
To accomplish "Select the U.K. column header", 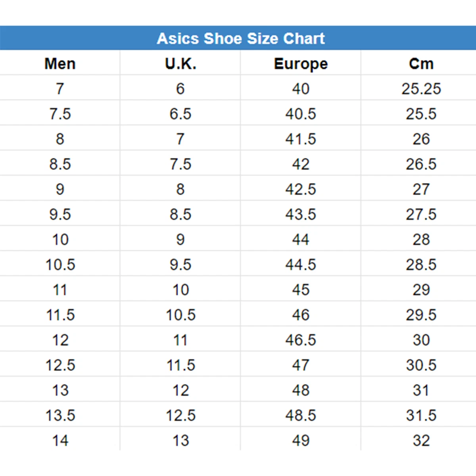I will point(180,63).
